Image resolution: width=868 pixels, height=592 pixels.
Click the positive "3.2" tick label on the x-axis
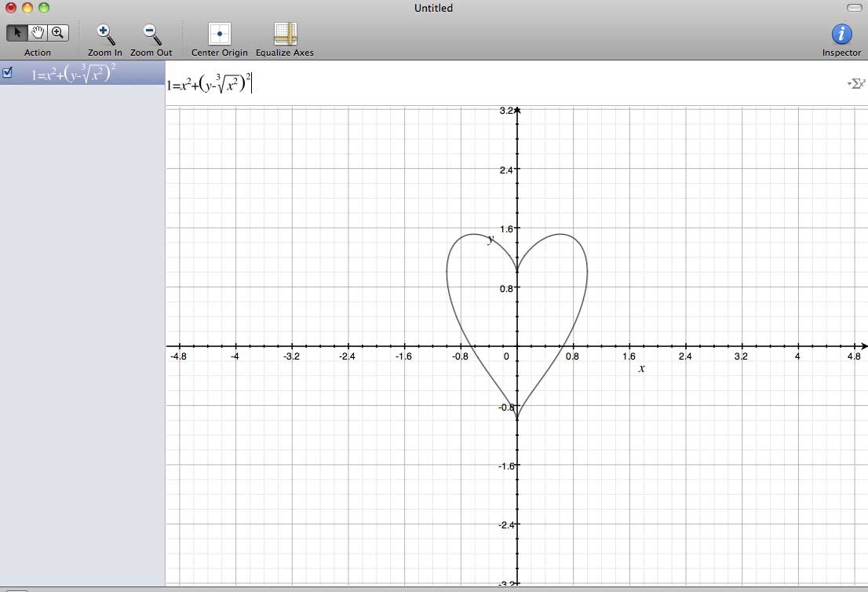741,356
